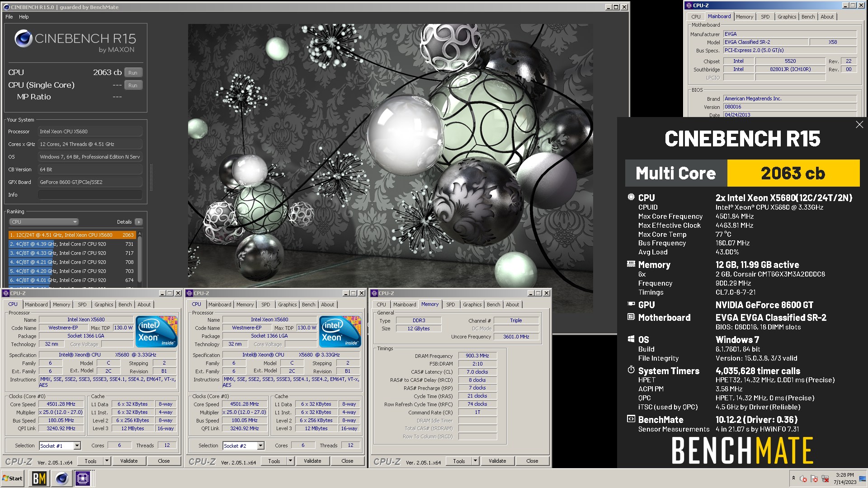Click Validate in Socket #1 CPU-Z window
Image resolution: width=868 pixels, height=488 pixels.
(129, 461)
